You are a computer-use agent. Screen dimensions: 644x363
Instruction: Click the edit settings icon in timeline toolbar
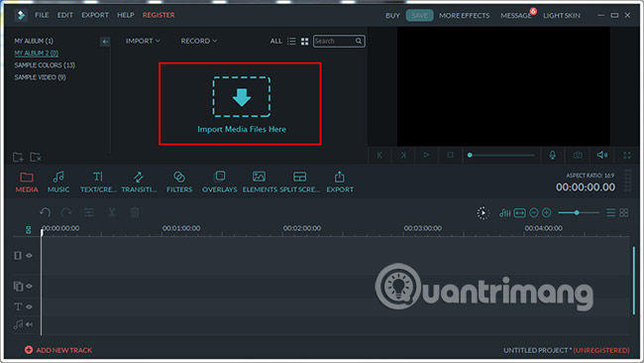(89, 212)
